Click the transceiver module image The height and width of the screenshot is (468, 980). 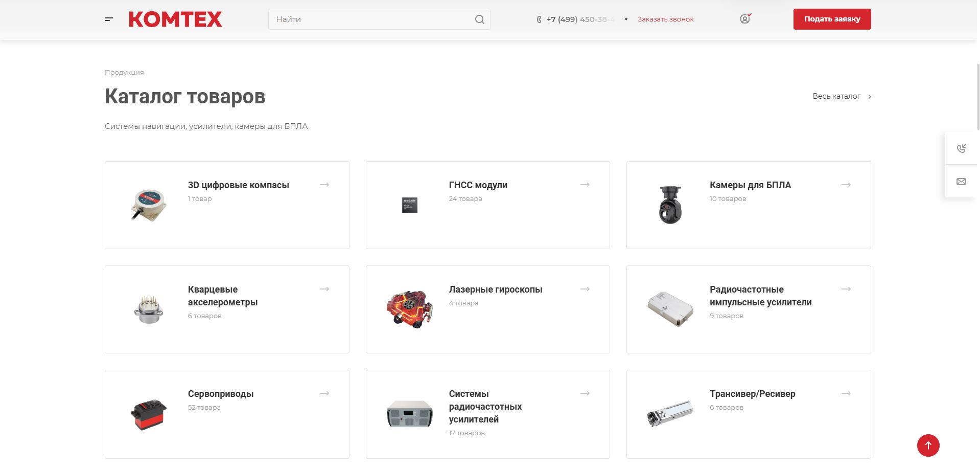coord(670,414)
